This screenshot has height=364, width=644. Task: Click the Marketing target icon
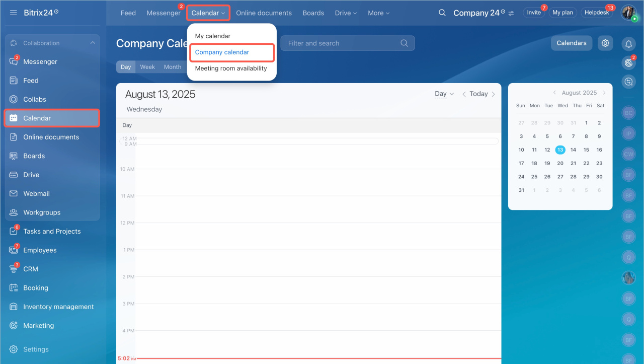pos(14,326)
